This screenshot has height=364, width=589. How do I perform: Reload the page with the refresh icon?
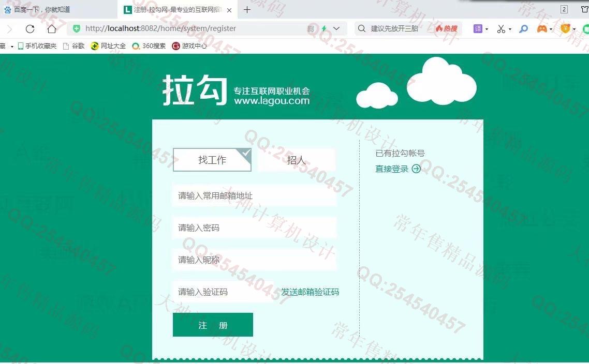[30, 28]
